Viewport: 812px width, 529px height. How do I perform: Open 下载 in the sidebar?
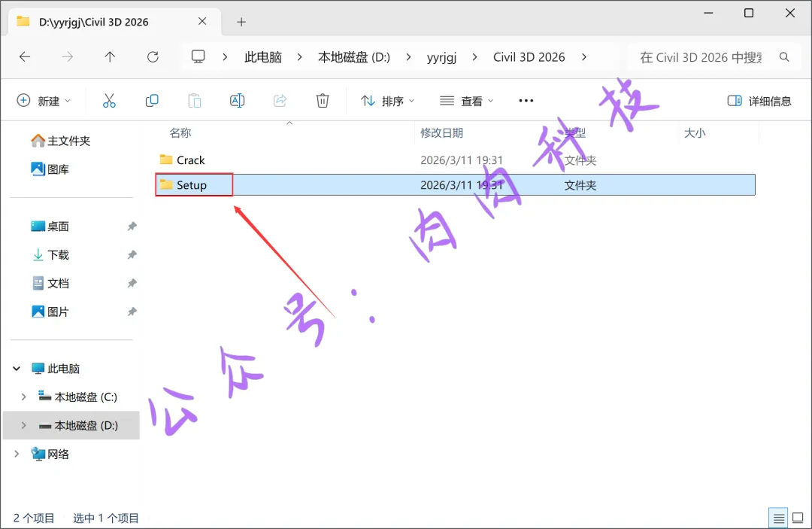point(50,255)
